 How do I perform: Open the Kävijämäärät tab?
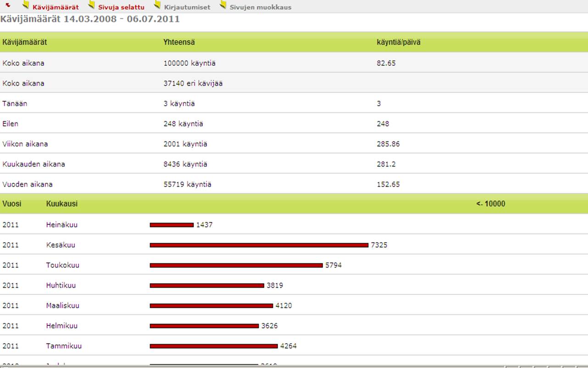coord(55,7)
